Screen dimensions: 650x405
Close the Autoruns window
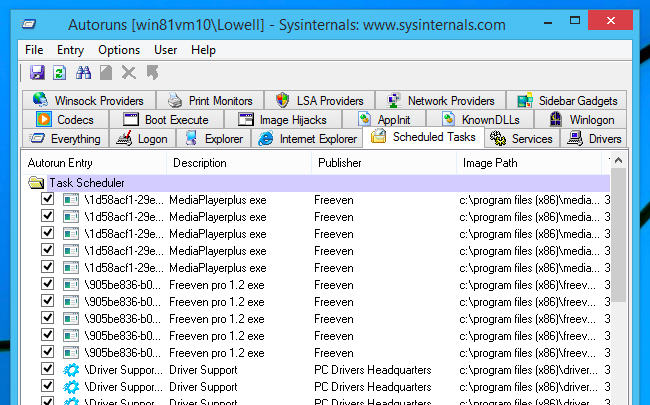(610, 21)
